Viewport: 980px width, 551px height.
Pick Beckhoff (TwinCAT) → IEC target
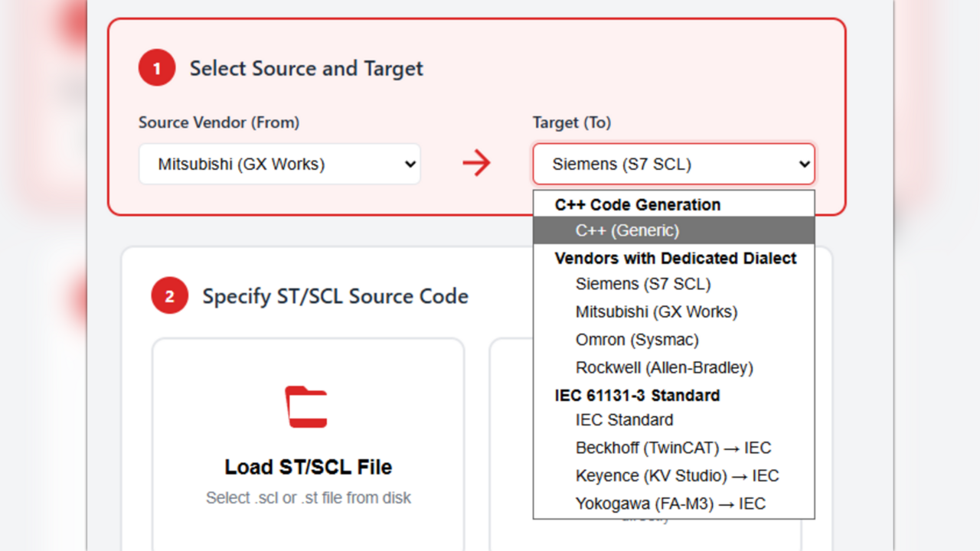click(673, 448)
